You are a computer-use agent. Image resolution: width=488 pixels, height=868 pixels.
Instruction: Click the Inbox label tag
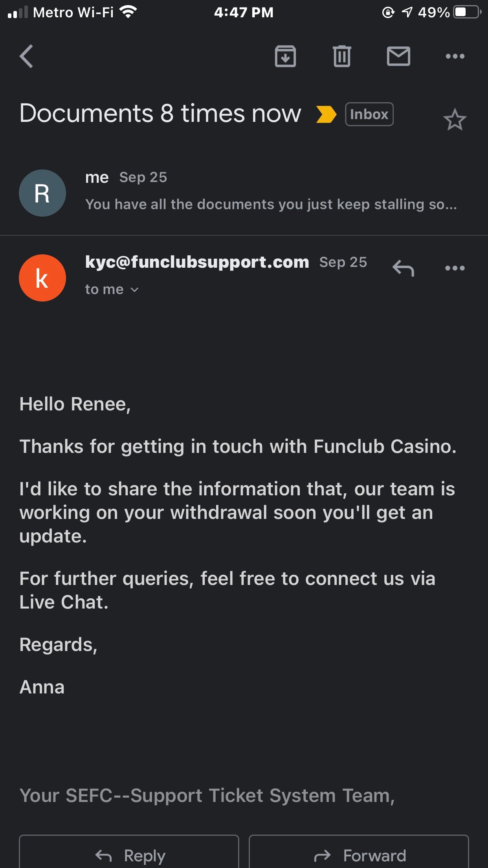coord(369,114)
